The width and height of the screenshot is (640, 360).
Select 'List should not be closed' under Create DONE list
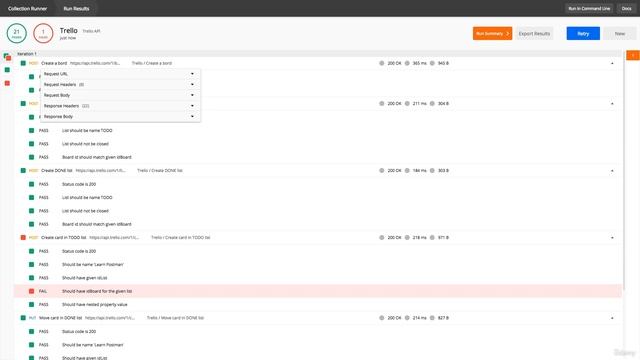pyautogui.click(x=85, y=211)
